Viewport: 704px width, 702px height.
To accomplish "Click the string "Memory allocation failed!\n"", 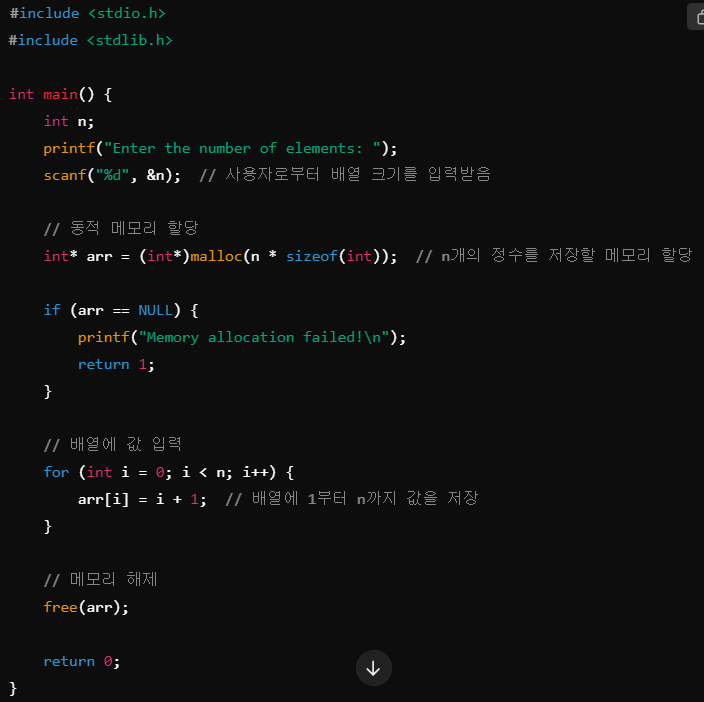I will 264,337.
